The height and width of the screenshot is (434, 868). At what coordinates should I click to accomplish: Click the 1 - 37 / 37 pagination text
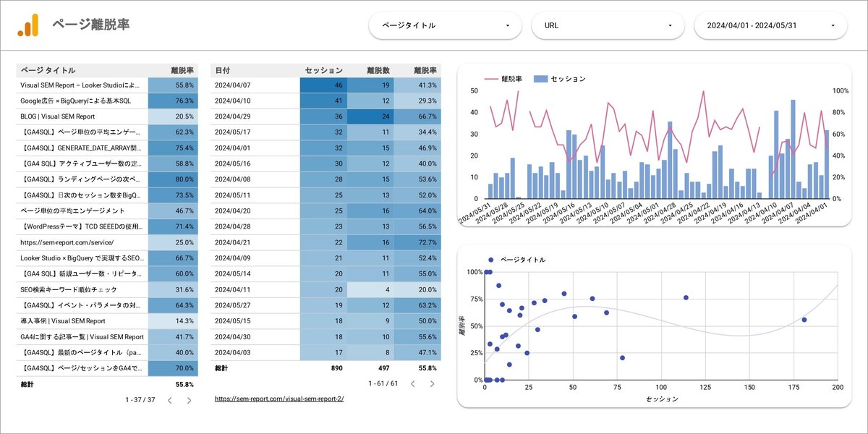pyautogui.click(x=140, y=400)
